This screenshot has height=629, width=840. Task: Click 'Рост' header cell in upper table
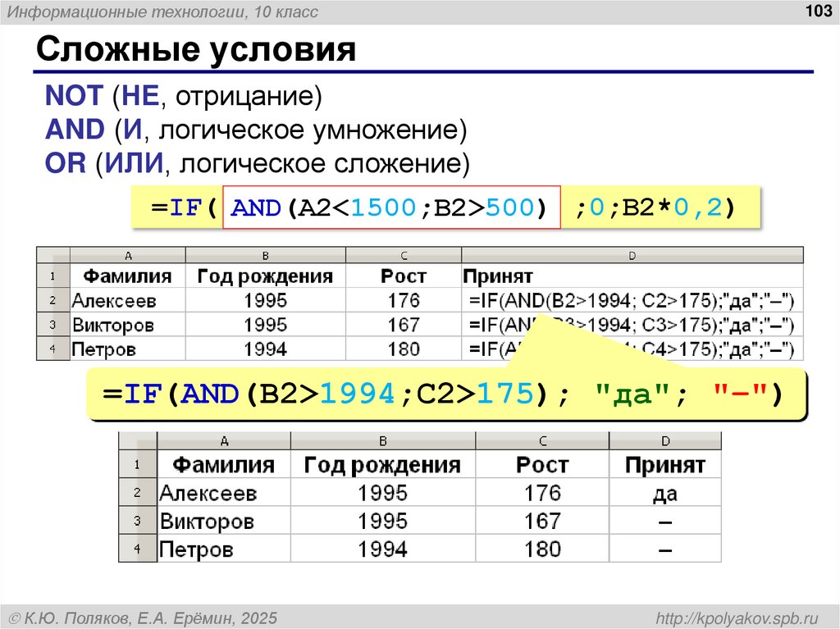coord(404,276)
